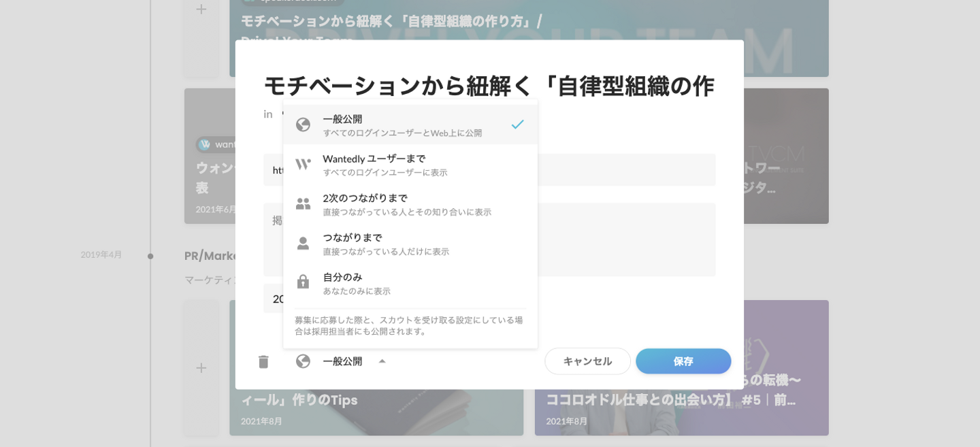The width and height of the screenshot is (980, 447).
Task: Click the 2019年4月 timeline marker dot
Action: click(x=150, y=256)
